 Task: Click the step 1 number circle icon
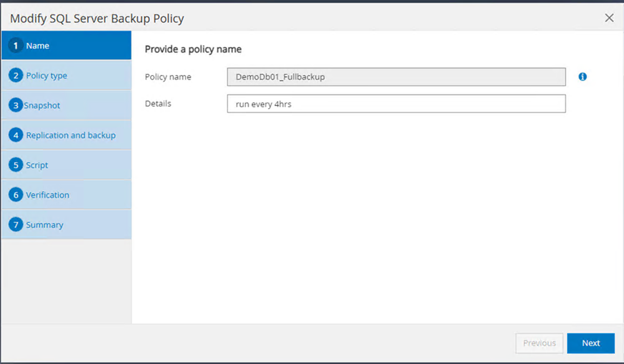16,46
